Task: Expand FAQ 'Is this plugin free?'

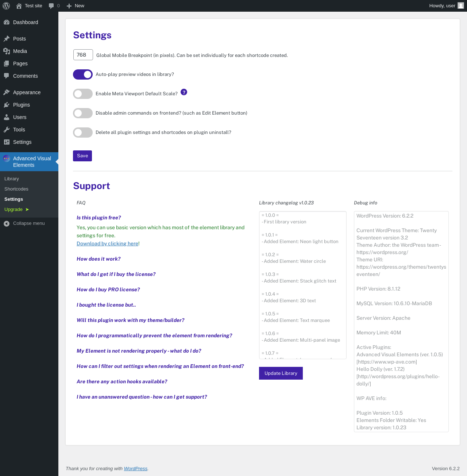Action: click(x=99, y=218)
